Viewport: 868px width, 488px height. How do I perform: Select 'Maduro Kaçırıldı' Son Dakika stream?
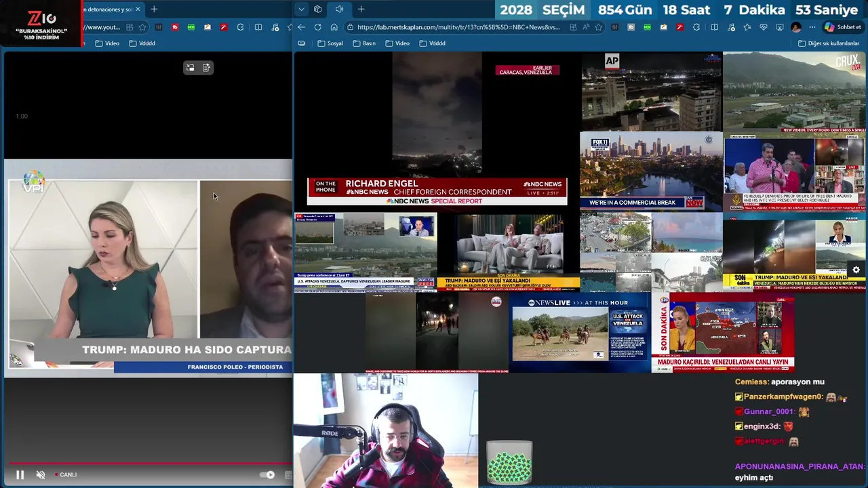[x=723, y=332]
